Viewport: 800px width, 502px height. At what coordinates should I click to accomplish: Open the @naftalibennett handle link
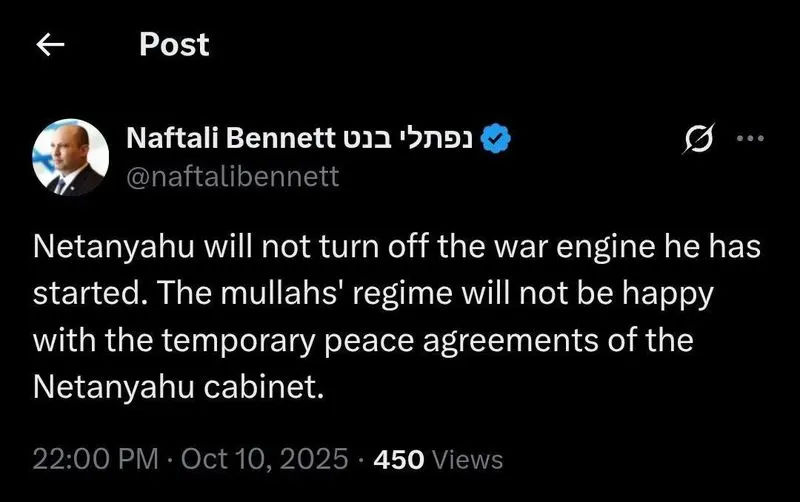233,177
